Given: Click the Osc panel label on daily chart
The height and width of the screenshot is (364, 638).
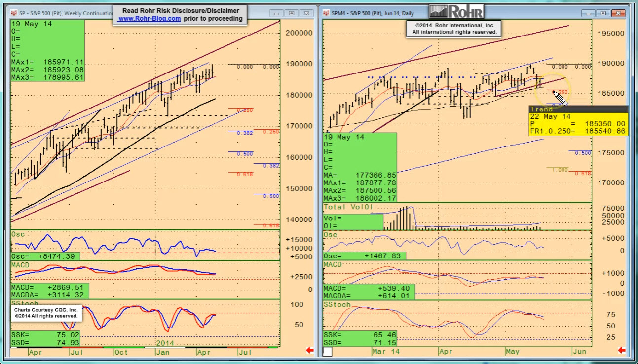Looking at the screenshot, I should (330, 234).
